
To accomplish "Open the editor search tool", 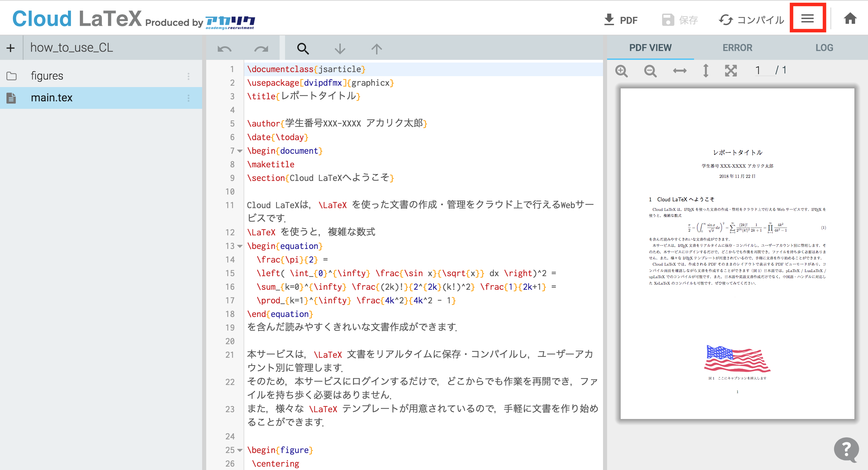I will pos(303,49).
